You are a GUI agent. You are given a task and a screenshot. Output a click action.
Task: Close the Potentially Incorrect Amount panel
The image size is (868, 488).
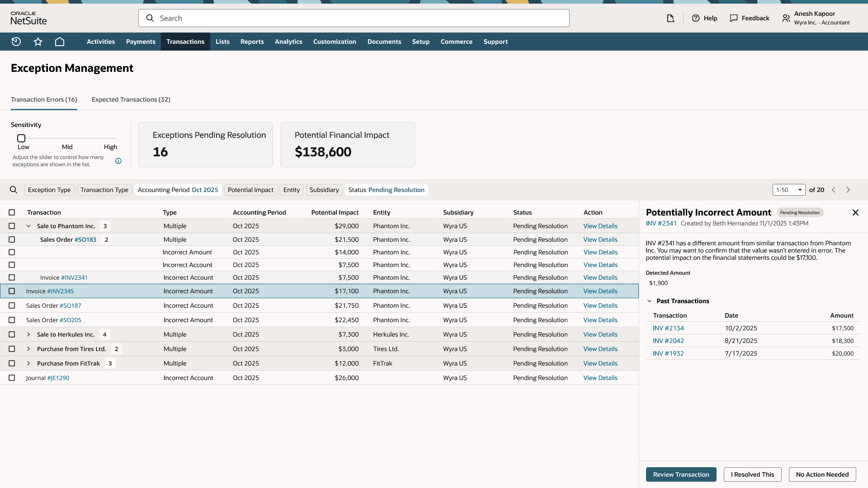(855, 212)
